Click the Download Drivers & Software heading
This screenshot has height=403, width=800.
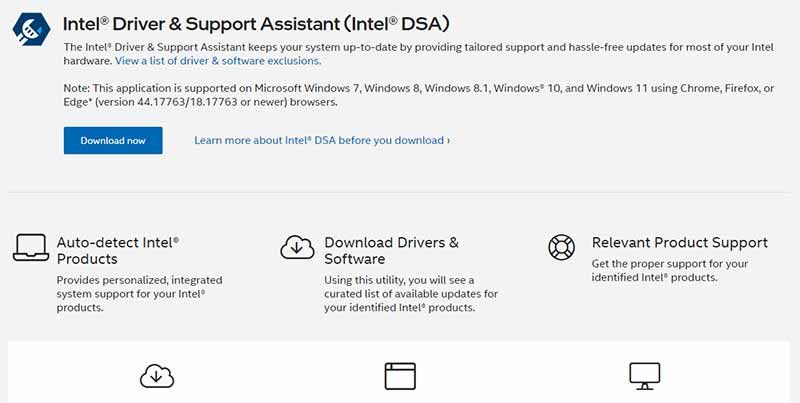391,250
